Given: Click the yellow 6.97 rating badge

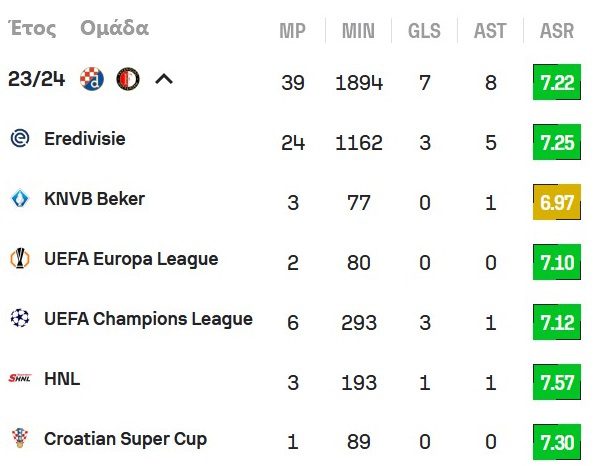Looking at the screenshot, I should click(557, 203).
